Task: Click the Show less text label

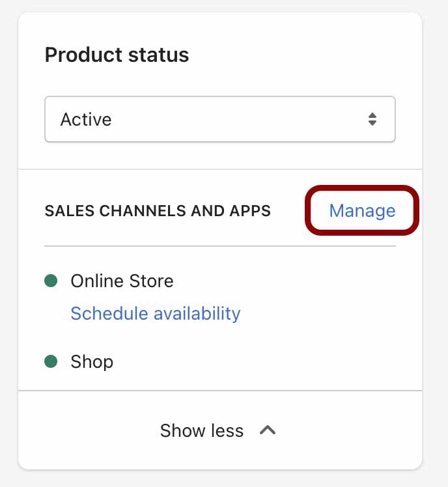Action: pyautogui.click(x=202, y=430)
